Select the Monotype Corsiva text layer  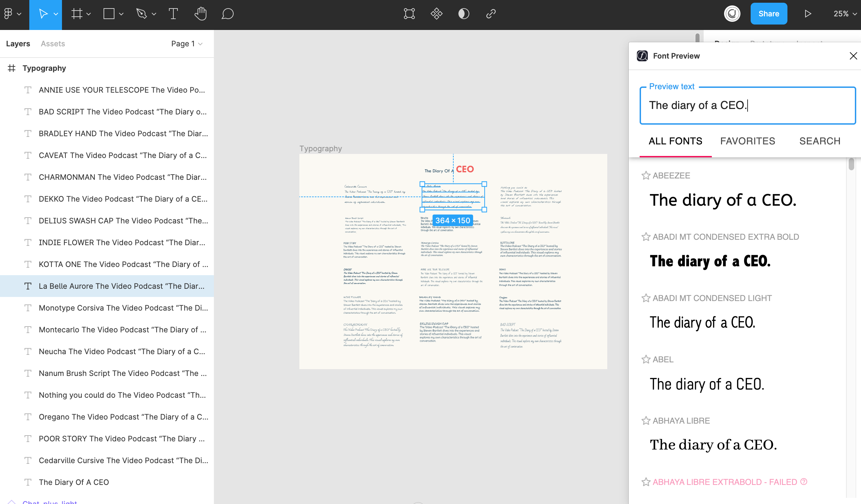pos(123,308)
